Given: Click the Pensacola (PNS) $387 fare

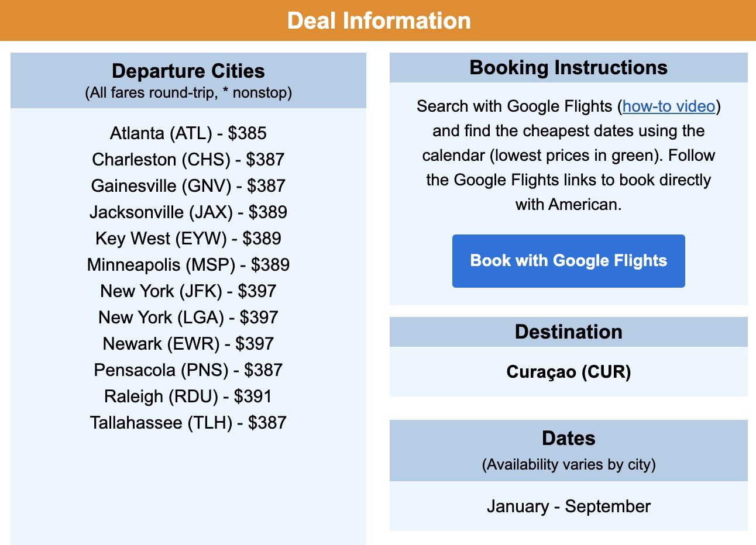Looking at the screenshot, I should click(188, 370).
